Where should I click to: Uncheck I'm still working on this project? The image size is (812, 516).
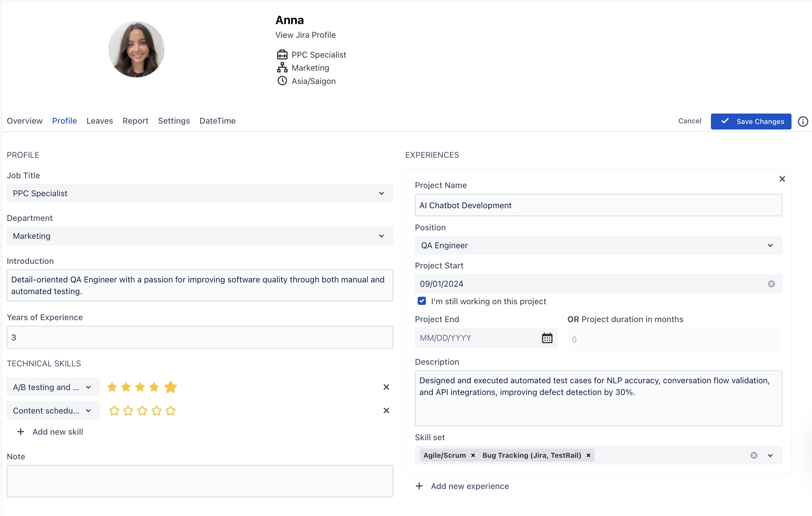[422, 301]
